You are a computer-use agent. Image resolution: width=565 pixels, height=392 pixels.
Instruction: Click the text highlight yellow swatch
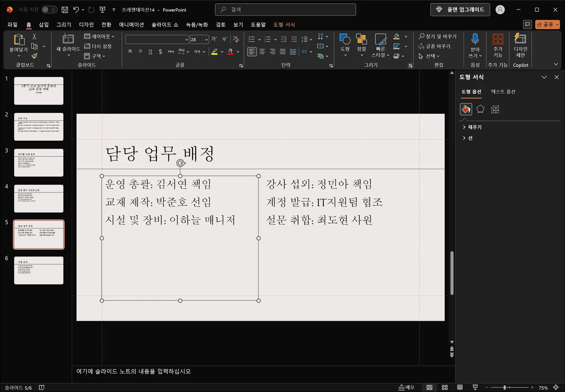click(214, 52)
